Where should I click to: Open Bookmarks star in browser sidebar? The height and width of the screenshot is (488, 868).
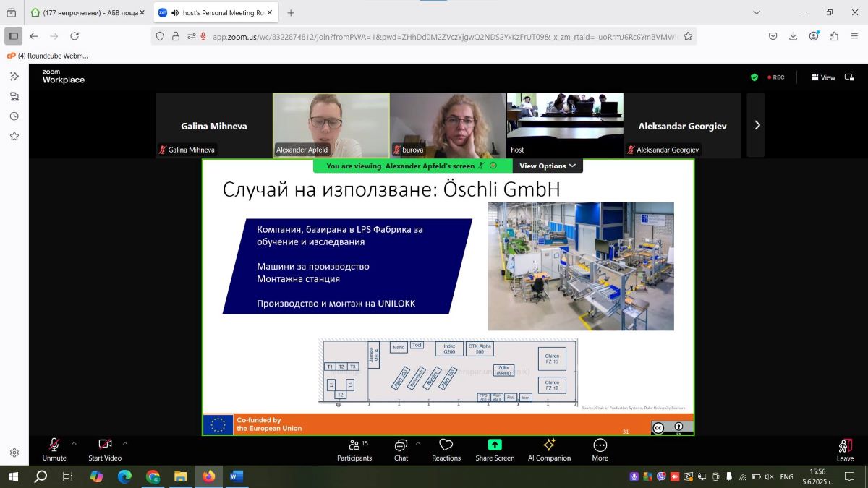click(14, 136)
